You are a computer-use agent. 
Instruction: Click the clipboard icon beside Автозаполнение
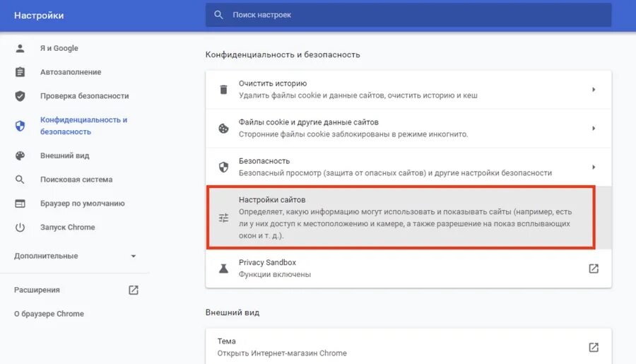click(x=20, y=72)
